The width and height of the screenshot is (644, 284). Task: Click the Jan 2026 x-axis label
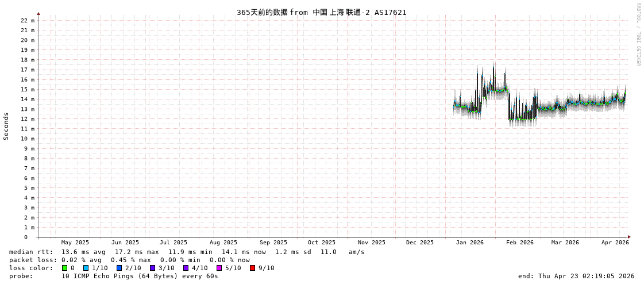coord(469,243)
